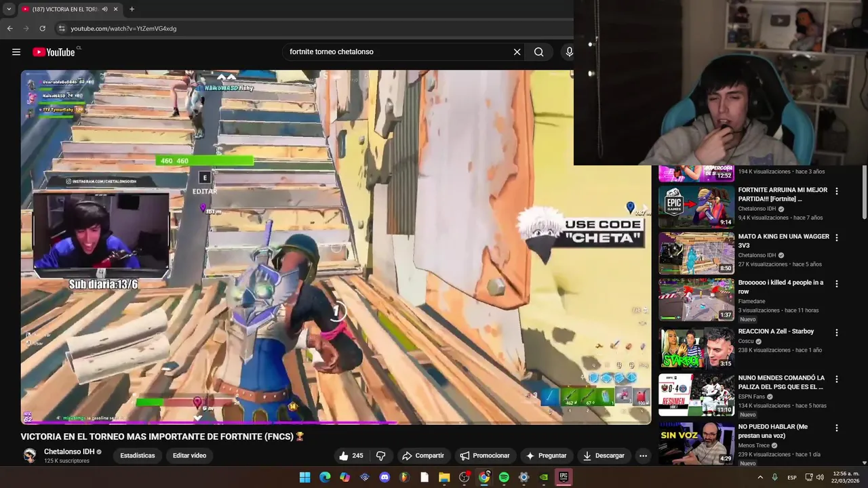The width and height of the screenshot is (868, 488).
Task: Mute the tab via speaker icon
Action: click(104, 9)
